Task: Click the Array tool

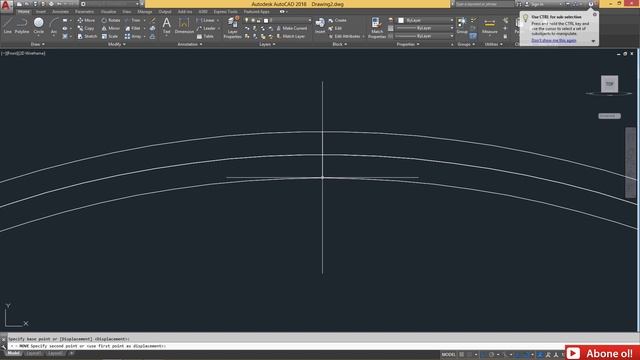Action: (x=133, y=36)
